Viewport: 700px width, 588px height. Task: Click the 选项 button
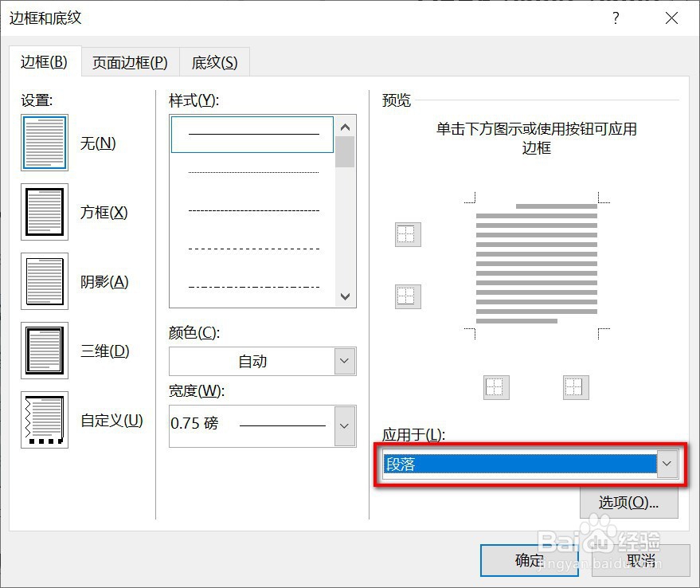click(629, 502)
